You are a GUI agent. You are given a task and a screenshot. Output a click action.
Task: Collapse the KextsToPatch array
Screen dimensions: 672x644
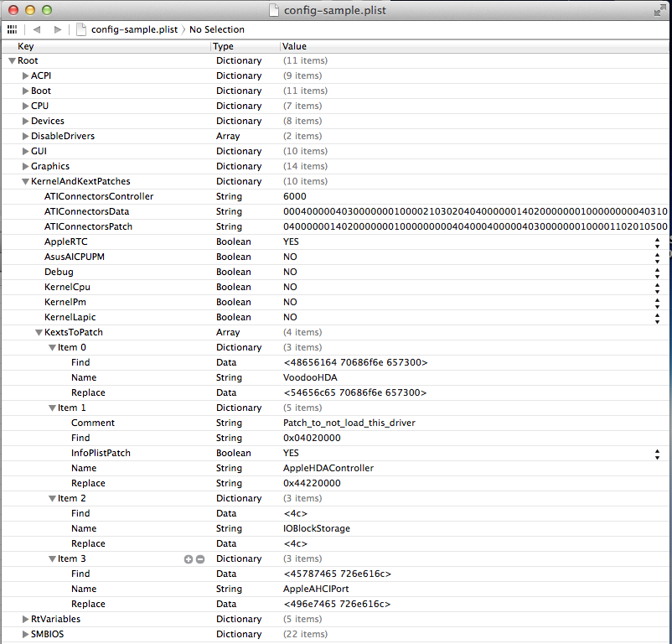click(x=39, y=333)
